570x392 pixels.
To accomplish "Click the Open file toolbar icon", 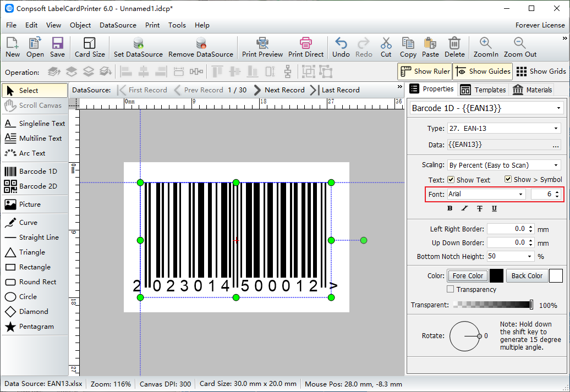I will (35, 47).
